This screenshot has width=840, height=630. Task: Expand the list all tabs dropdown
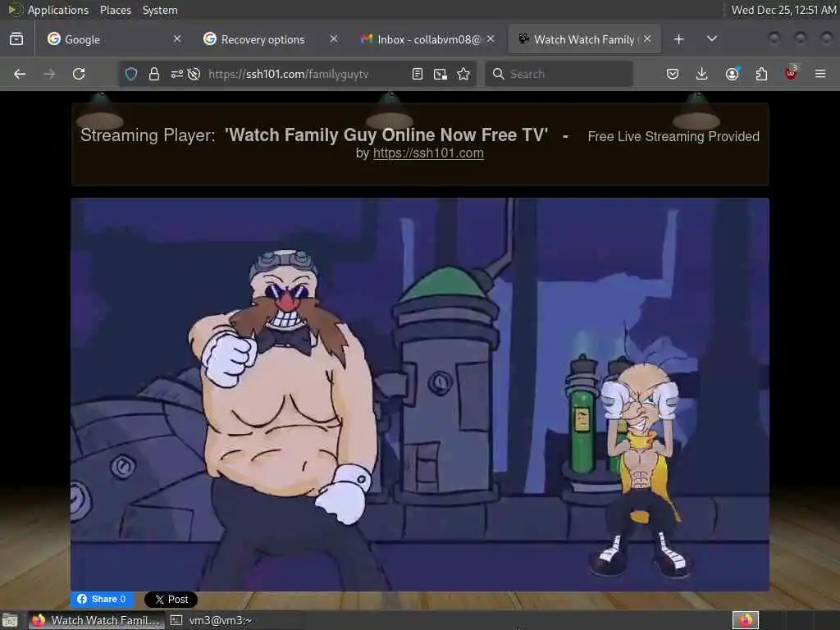tap(712, 39)
